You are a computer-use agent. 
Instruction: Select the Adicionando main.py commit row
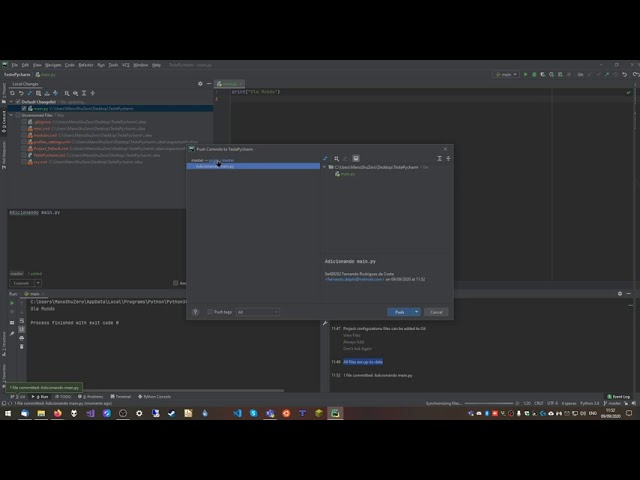[253, 167]
